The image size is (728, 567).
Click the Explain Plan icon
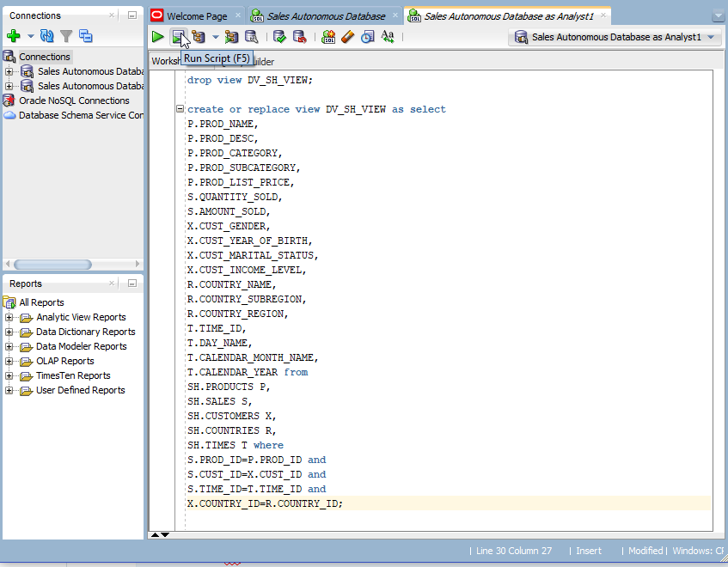199,37
